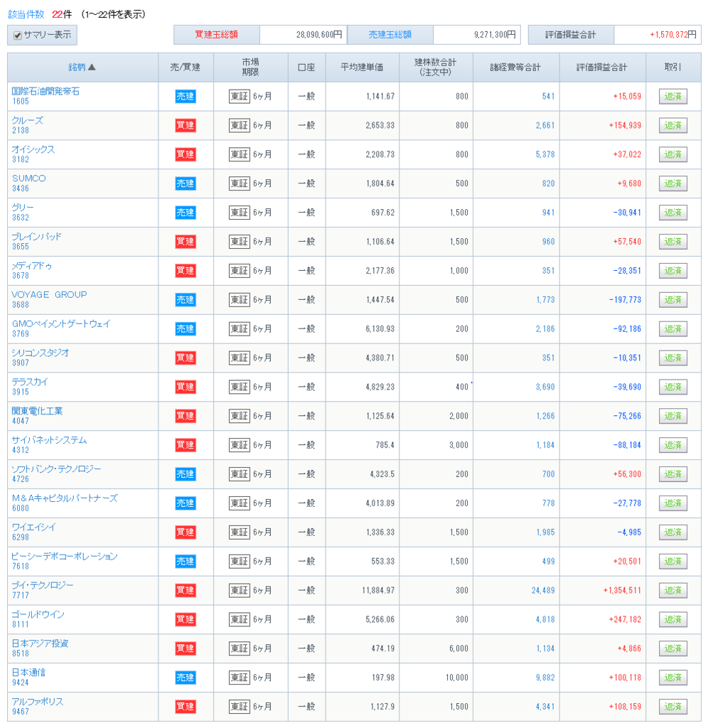Click 返済 button for ブイ・テクノロジー
This screenshot has width=708, height=728.
(672, 590)
